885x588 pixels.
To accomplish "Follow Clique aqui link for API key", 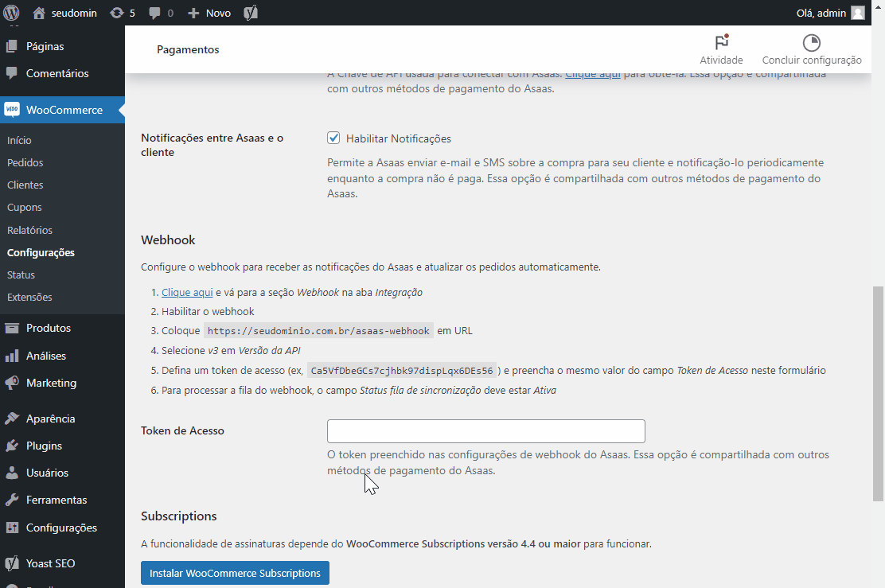I will click(593, 74).
